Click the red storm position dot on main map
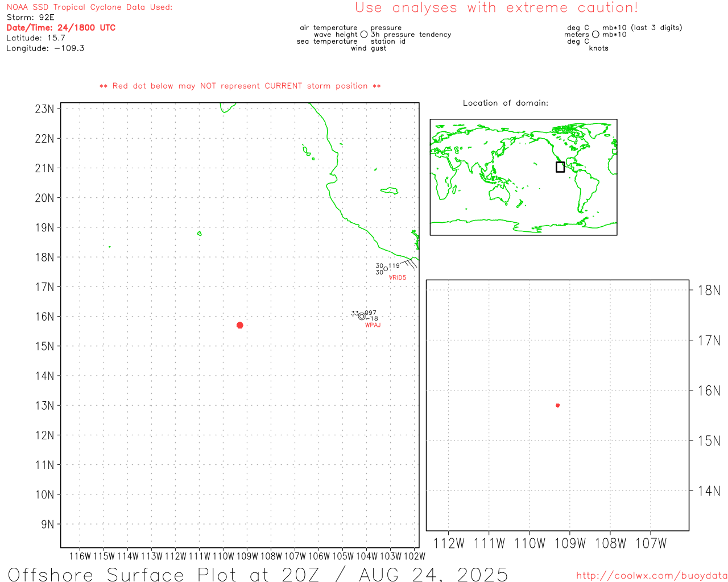 pyautogui.click(x=240, y=325)
